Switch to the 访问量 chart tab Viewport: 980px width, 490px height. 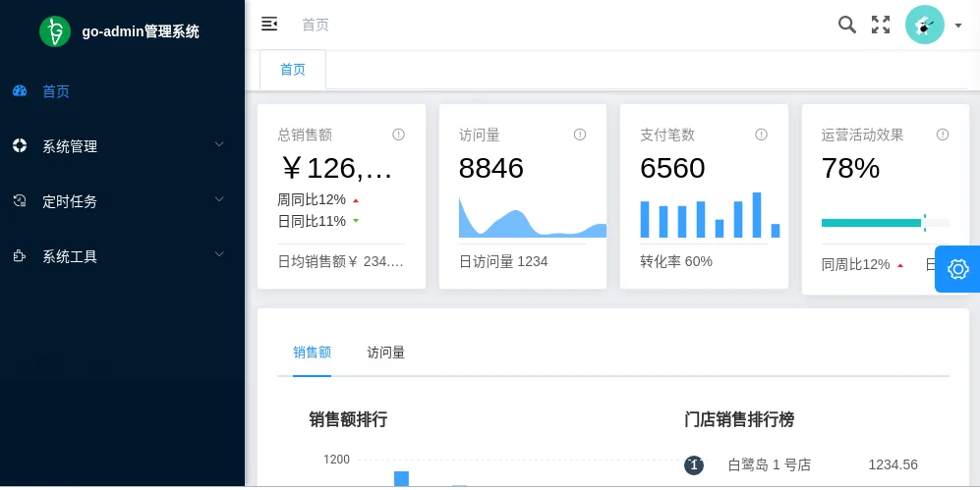pos(385,353)
